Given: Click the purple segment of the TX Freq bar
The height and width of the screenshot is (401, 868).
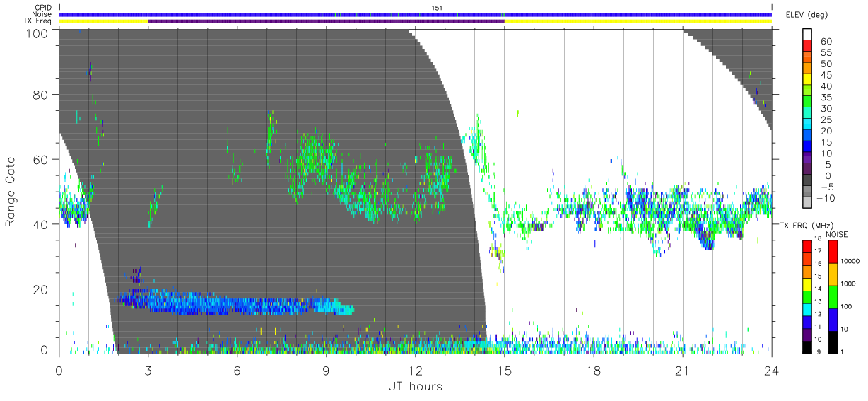Looking at the screenshot, I should (x=326, y=21).
